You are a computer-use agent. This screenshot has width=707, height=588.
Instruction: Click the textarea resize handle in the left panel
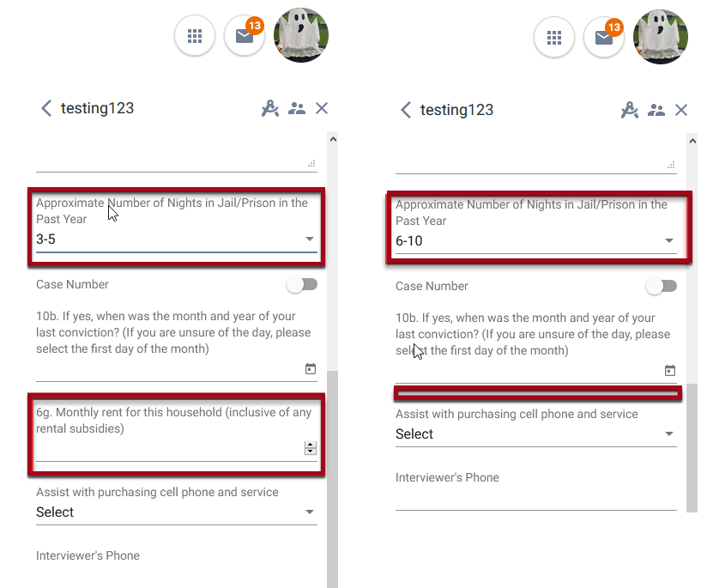(312, 163)
